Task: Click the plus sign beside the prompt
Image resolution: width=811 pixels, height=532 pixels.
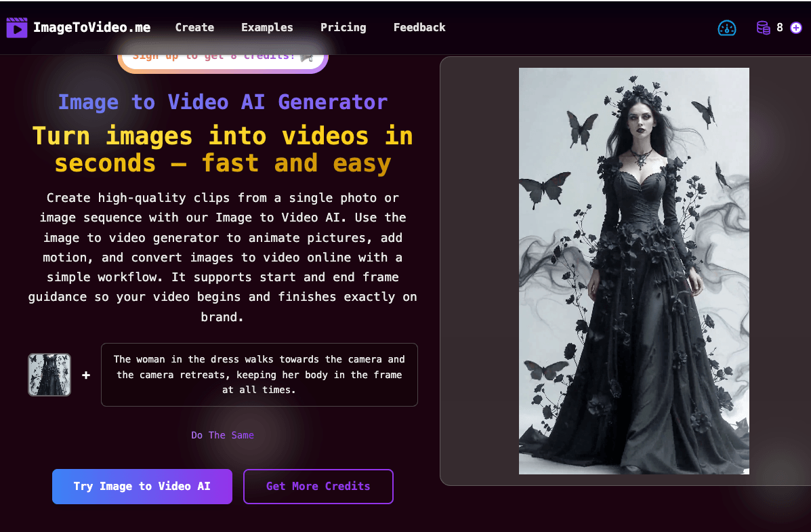Action: 86,375
